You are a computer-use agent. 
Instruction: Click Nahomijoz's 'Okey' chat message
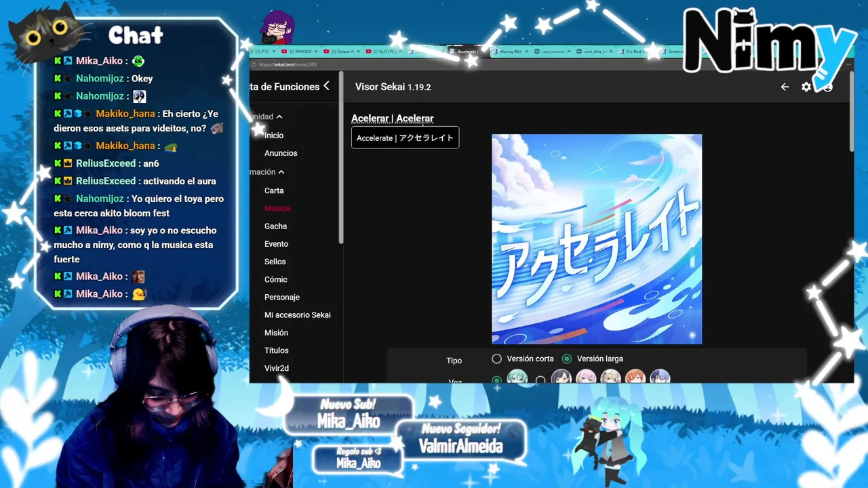[x=142, y=79]
